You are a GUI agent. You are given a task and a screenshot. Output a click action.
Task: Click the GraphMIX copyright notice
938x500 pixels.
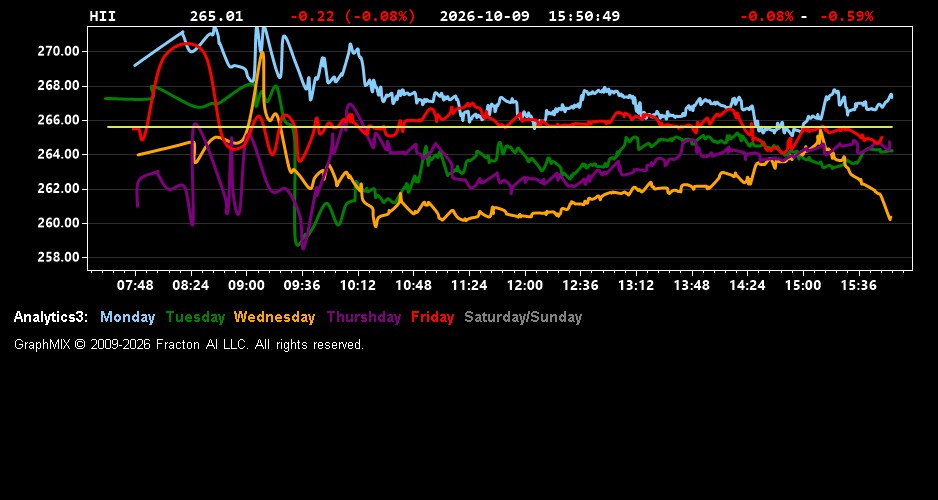(189, 344)
